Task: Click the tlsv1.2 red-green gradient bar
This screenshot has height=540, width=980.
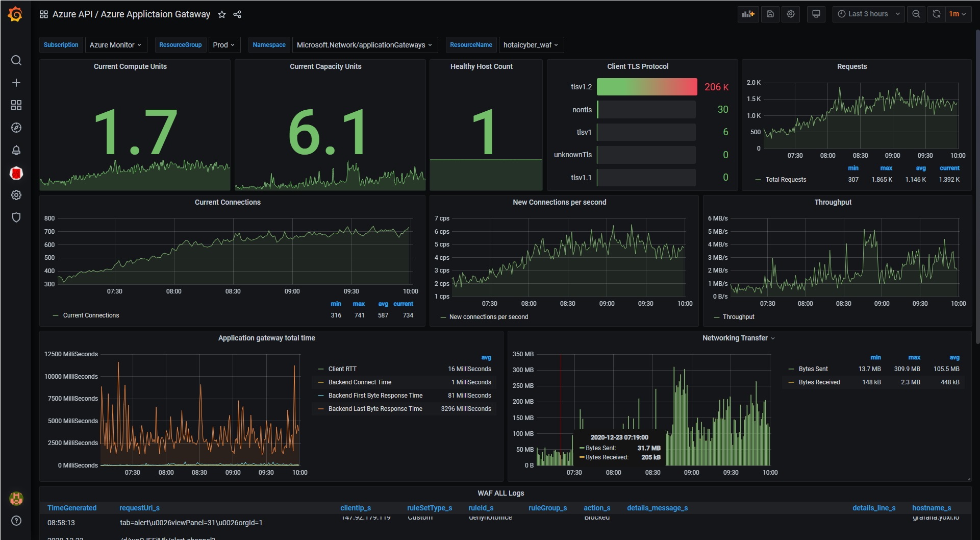Action: 646,87
